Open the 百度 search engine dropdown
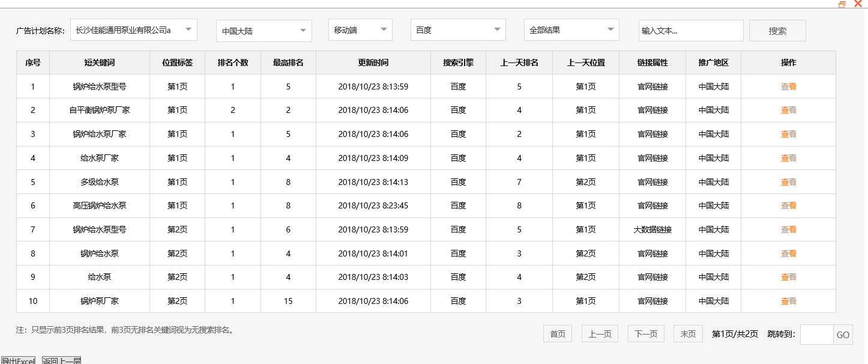 click(457, 29)
